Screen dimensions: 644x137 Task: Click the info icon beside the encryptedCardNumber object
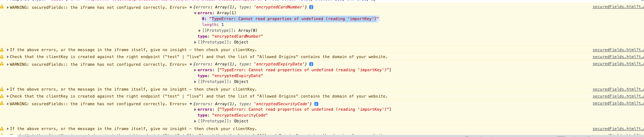(311, 7)
